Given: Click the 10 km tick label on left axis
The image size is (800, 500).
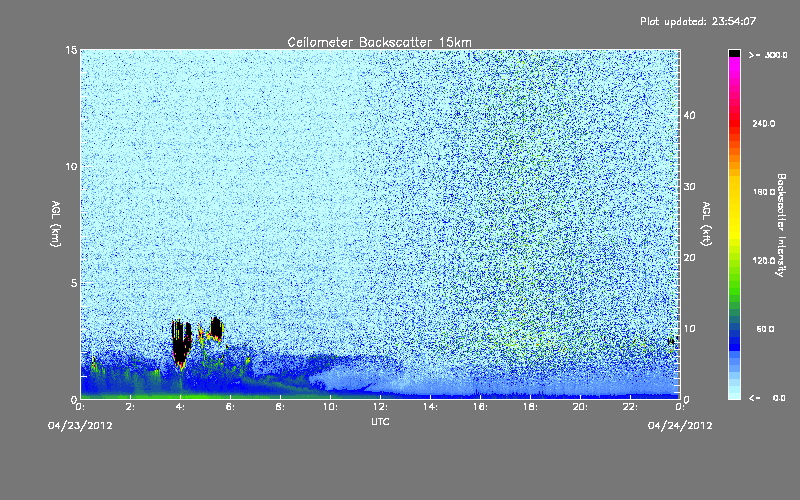Looking at the screenshot, I should (71, 167).
